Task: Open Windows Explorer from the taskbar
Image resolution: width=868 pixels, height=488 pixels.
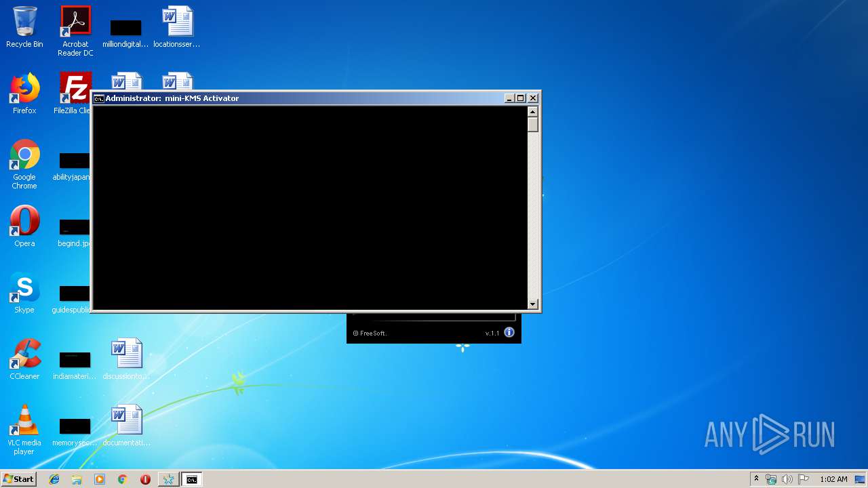Action: (x=77, y=479)
